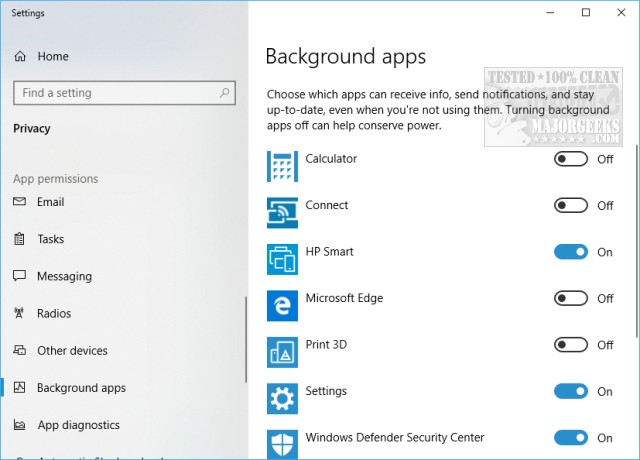The height and width of the screenshot is (460, 640).
Task: Click the Connect app icon
Action: (283, 212)
